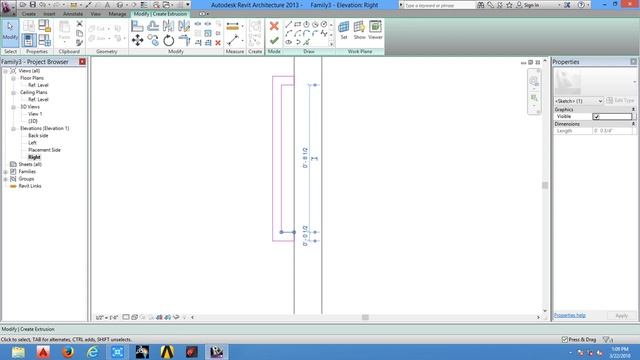Viewport: 640px width, 360px height.
Task: Click the Apply button in Properties
Action: click(621, 316)
